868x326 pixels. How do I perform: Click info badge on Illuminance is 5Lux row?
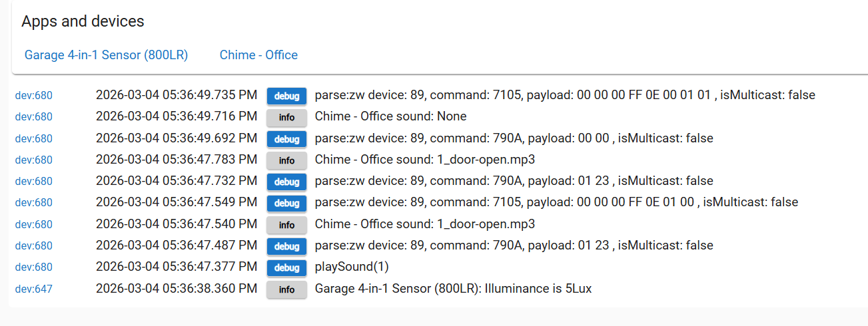click(286, 289)
